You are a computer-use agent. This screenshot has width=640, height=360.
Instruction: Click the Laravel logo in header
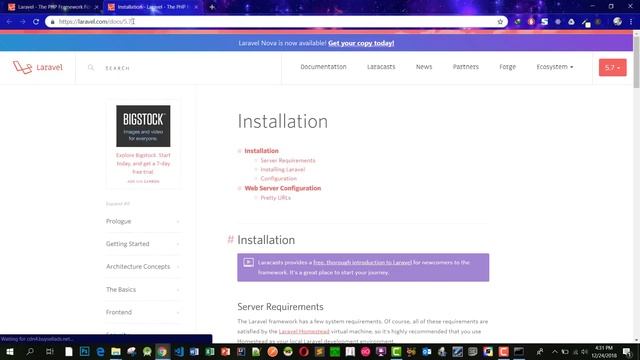pos(38,67)
